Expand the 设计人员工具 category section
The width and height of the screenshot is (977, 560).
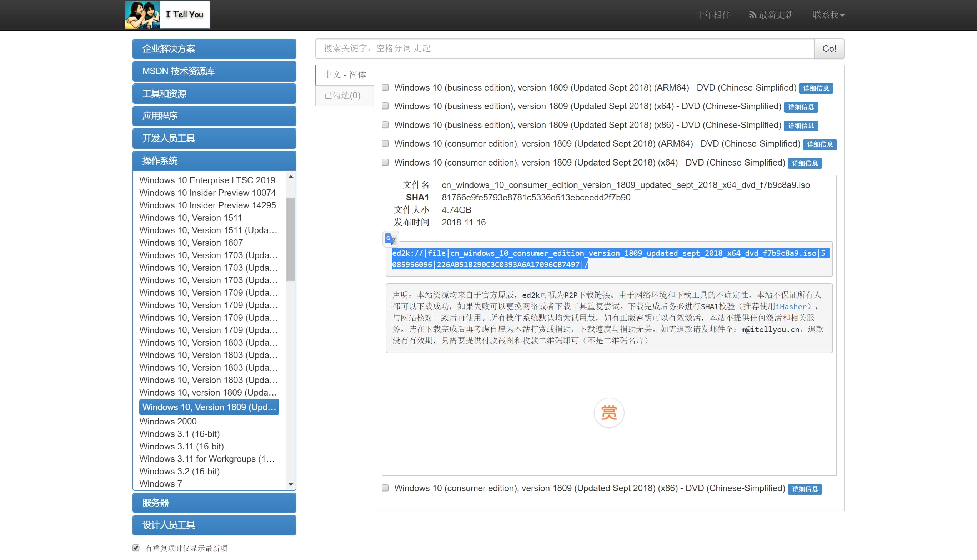click(x=214, y=524)
